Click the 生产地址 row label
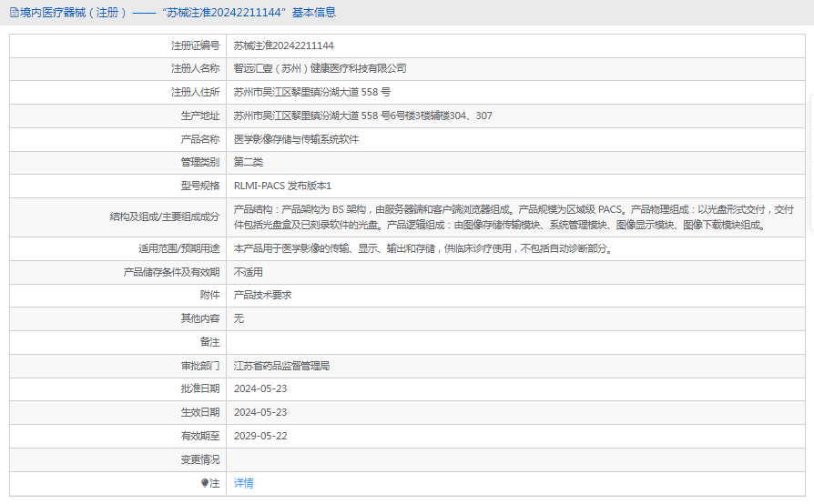Screen dimensions: 814x504 (200, 116)
